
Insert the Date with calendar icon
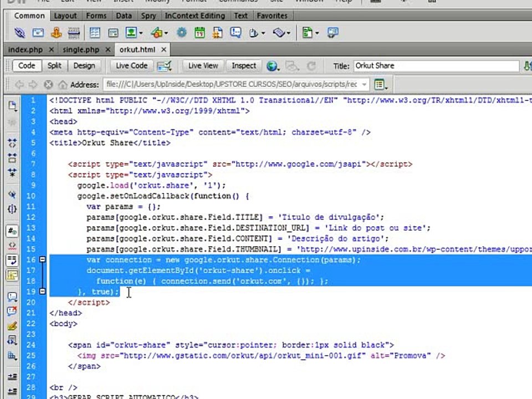(x=199, y=33)
